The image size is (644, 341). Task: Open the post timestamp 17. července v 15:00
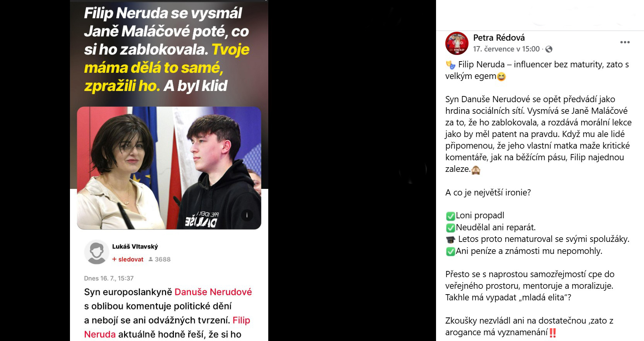point(506,49)
